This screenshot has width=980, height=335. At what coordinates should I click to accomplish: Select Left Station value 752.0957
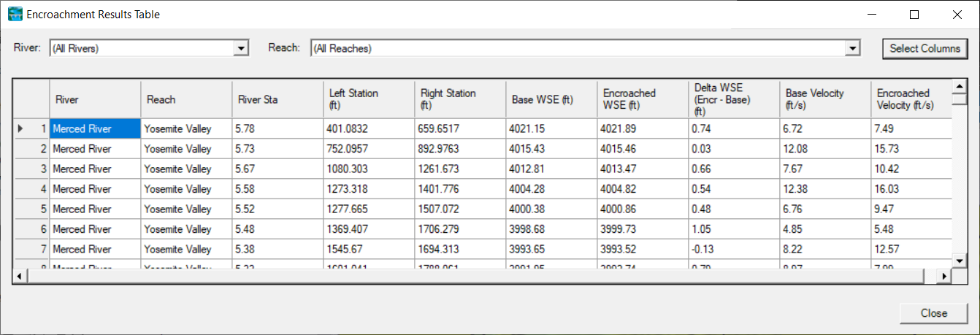[369, 149]
